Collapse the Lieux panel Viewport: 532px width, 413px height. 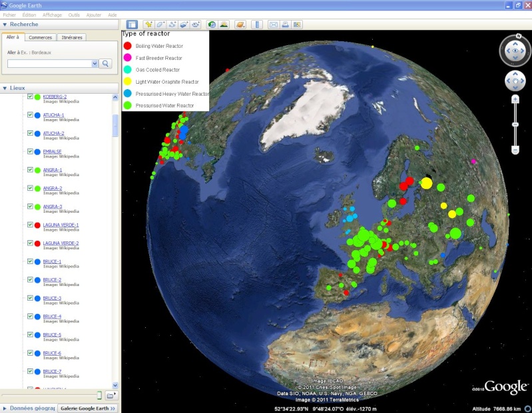(x=5, y=88)
